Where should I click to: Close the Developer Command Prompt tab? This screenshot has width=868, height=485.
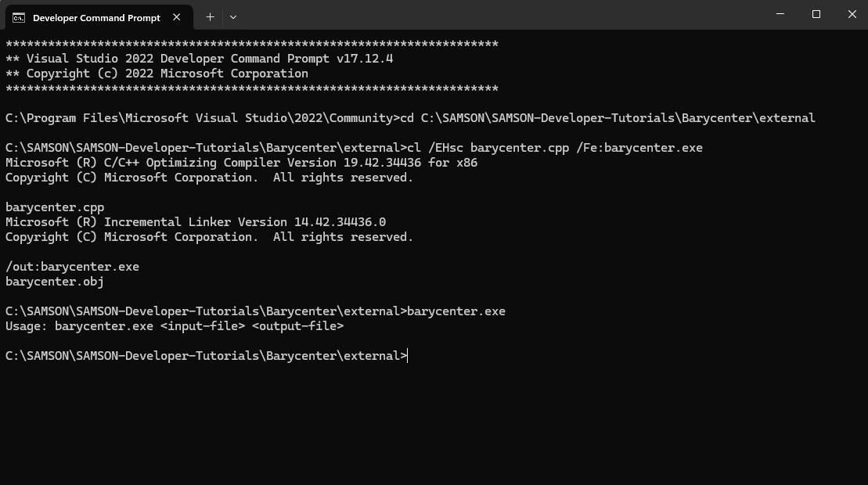pyautogui.click(x=176, y=16)
